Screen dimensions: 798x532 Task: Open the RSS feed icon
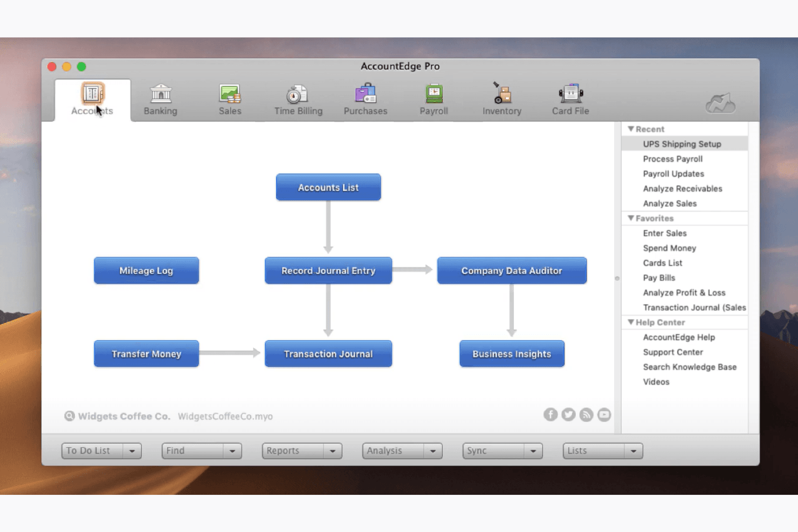pos(586,414)
